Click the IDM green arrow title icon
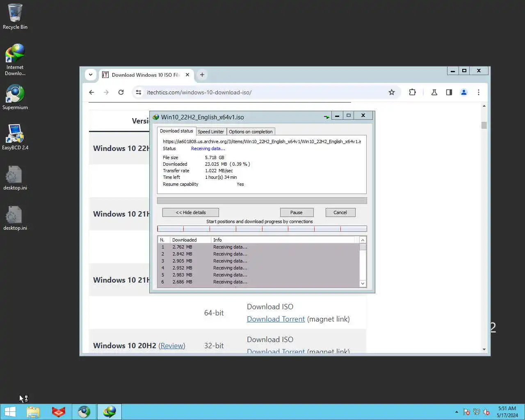Image resolution: width=525 pixels, height=420 pixels. [326, 117]
